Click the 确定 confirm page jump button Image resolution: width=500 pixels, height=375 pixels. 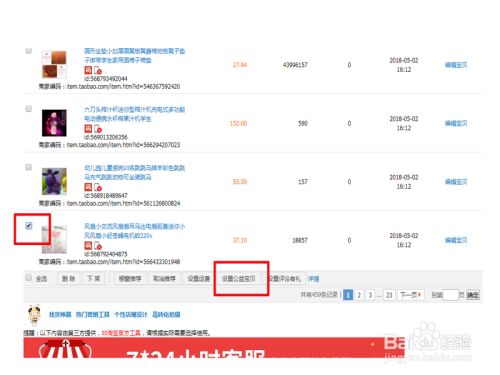(x=473, y=295)
